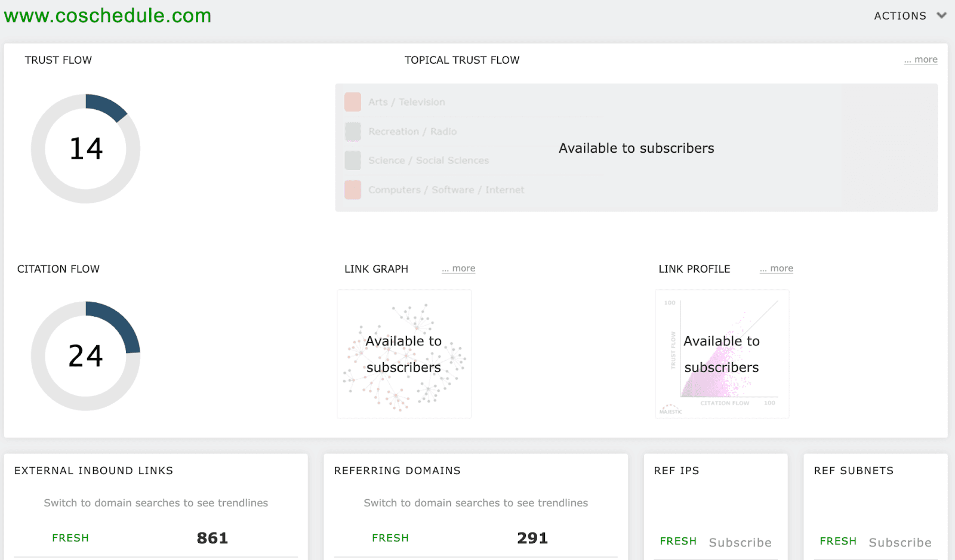Open the Link Graph more link
This screenshot has width=955, height=560.
pos(458,268)
